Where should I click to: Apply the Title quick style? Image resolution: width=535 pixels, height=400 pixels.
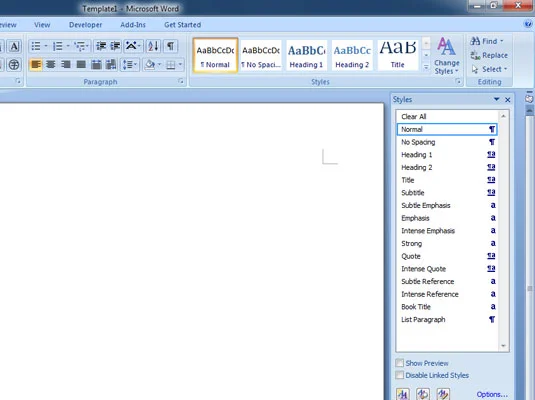click(398, 56)
